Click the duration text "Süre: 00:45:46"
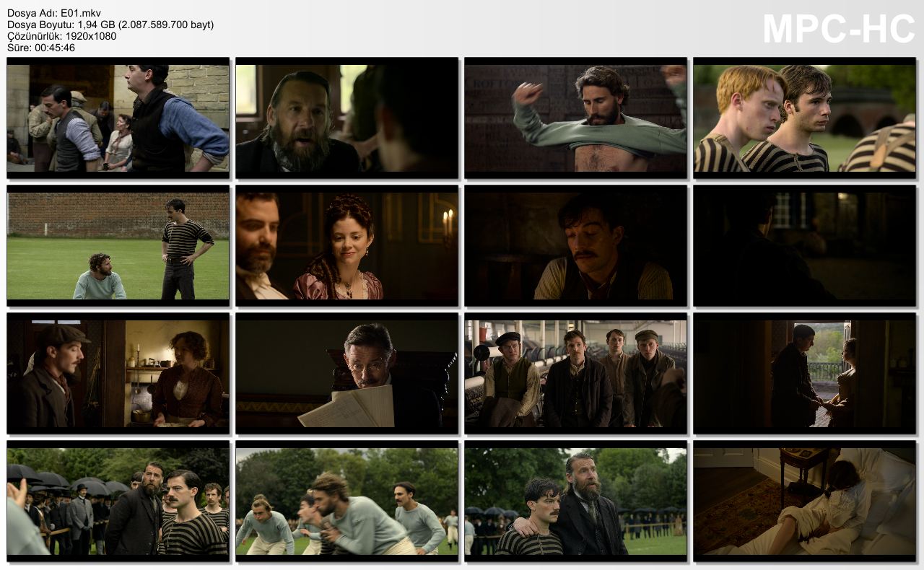 click(x=40, y=48)
